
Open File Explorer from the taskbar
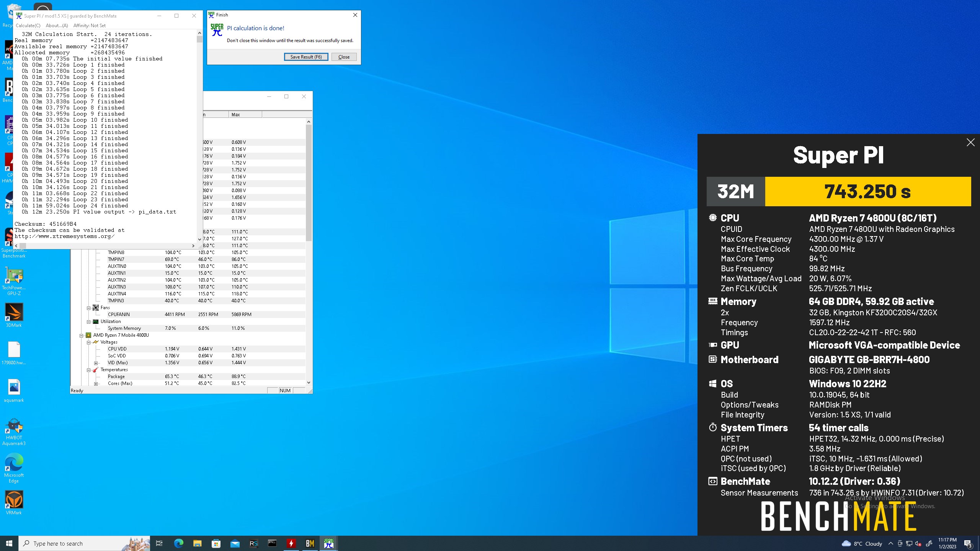point(197,543)
